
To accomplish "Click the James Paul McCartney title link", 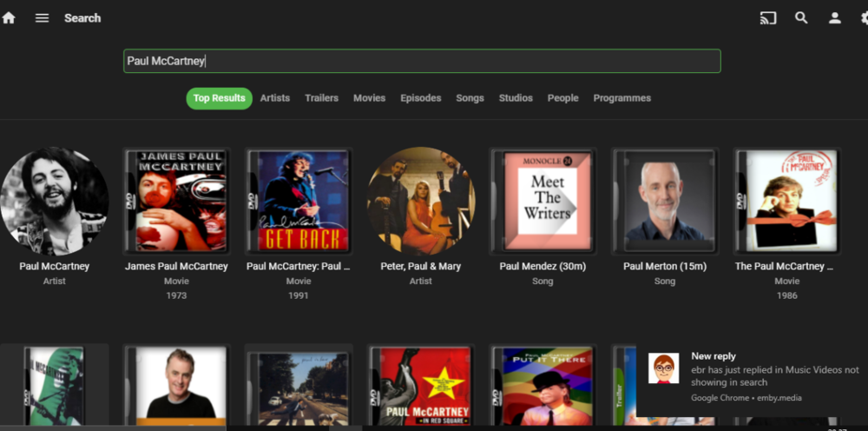I will (176, 266).
